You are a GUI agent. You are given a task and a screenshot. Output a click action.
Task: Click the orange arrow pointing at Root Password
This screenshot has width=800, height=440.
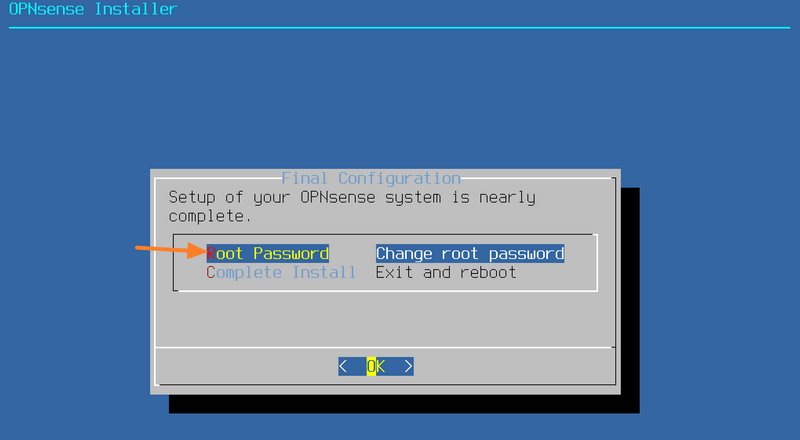click(170, 250)
